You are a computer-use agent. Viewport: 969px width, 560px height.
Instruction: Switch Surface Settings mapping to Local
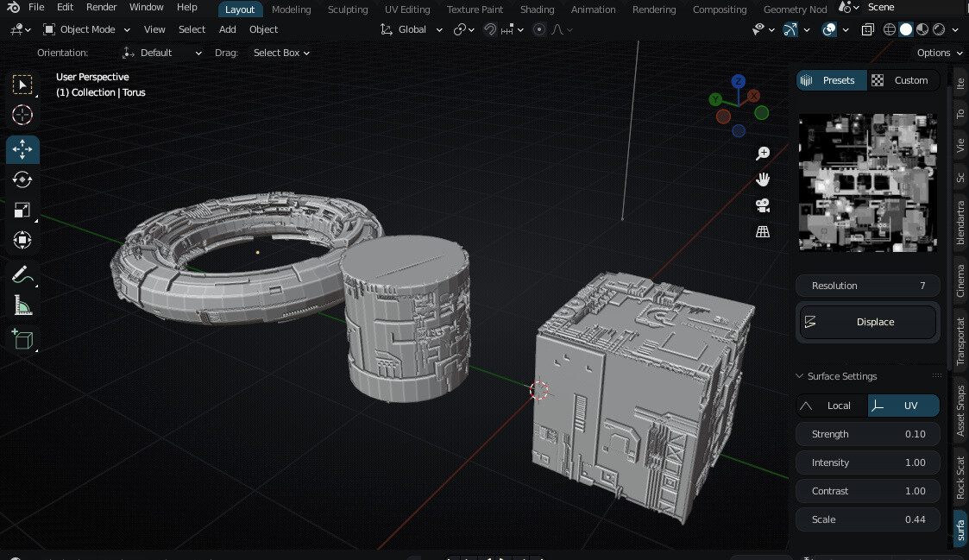[831, 406]
